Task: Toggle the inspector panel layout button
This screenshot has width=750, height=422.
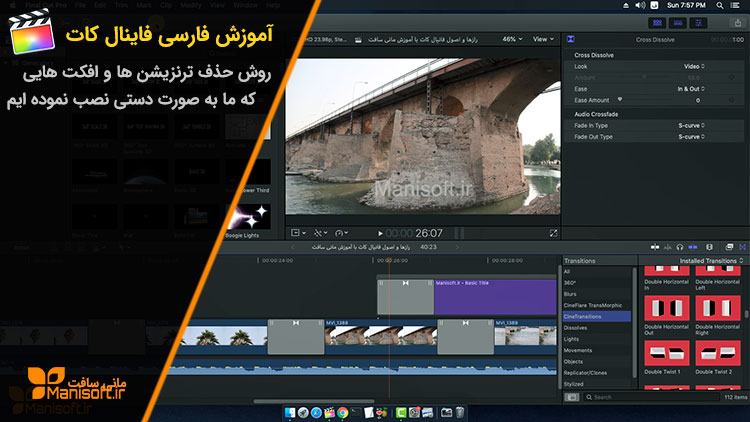Action: [698, 22]
